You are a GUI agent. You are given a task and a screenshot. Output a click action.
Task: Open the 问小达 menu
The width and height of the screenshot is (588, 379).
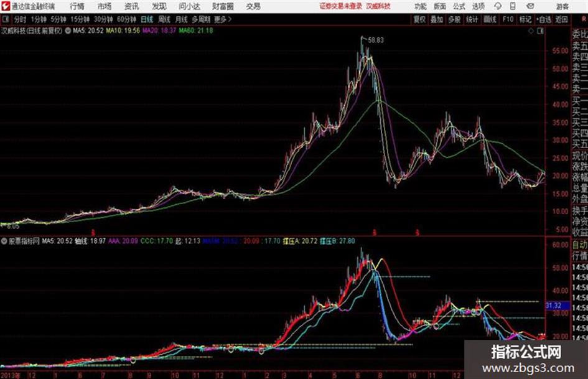(189, 6)
